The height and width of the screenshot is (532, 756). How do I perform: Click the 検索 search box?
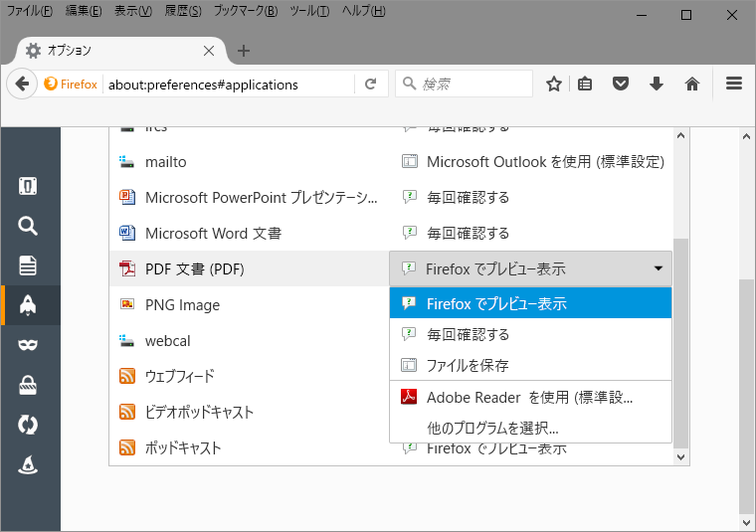coord(464,84)
